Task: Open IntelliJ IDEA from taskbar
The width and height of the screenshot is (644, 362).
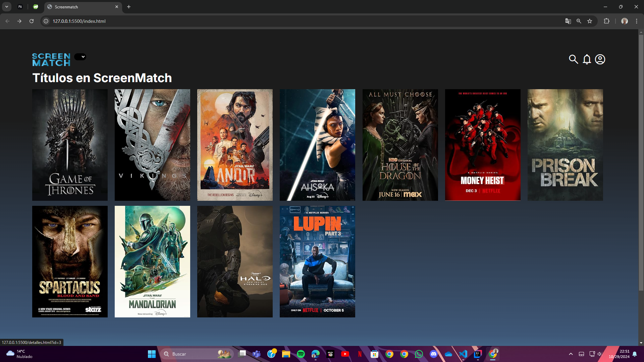Action: (478, 354)
